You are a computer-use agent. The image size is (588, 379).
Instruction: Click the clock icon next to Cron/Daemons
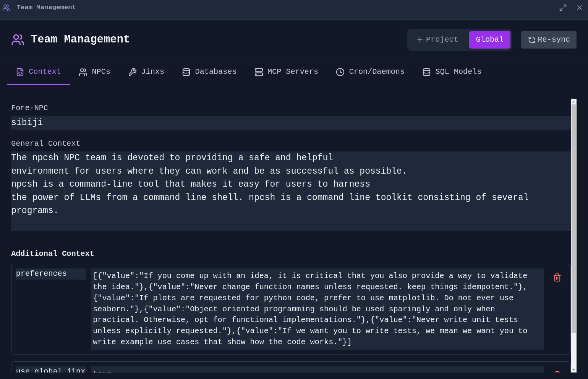coord(340,72)
